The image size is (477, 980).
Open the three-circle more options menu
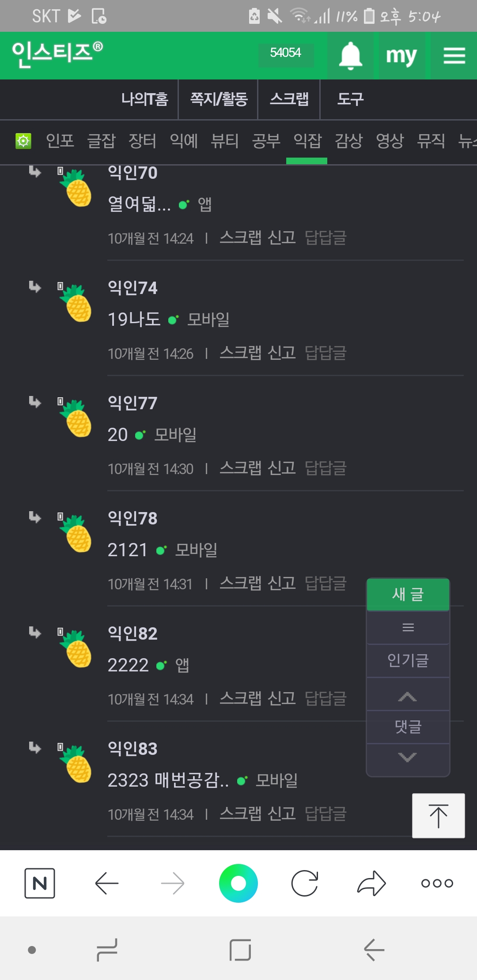(x=437, y=883)
